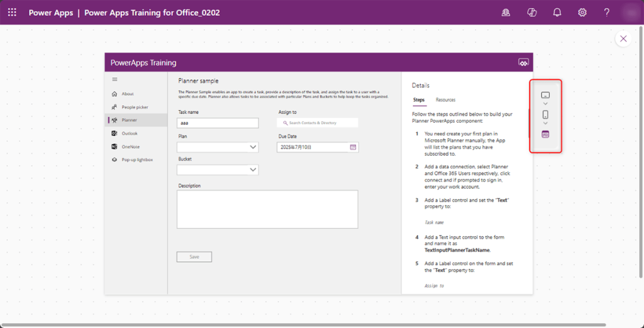Switch to the Steps tab
This screenshot has width=644, height=328.
click(x=419, y=100)
